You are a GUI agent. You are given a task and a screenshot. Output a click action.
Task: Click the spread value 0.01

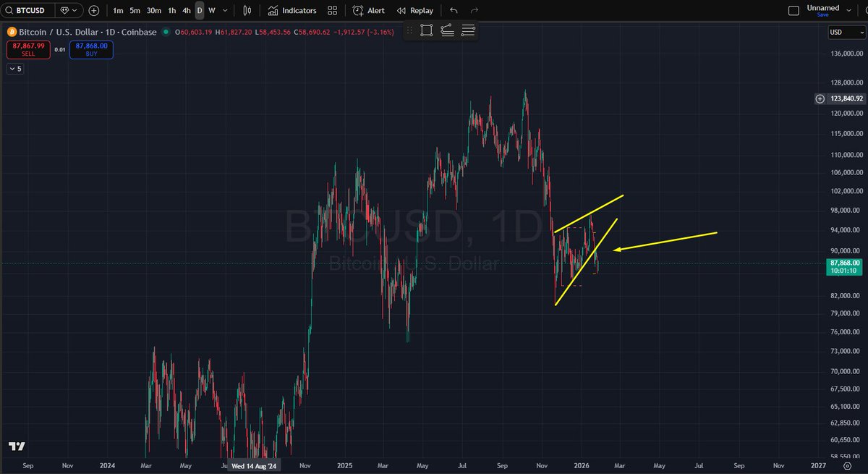pos(60,50)
